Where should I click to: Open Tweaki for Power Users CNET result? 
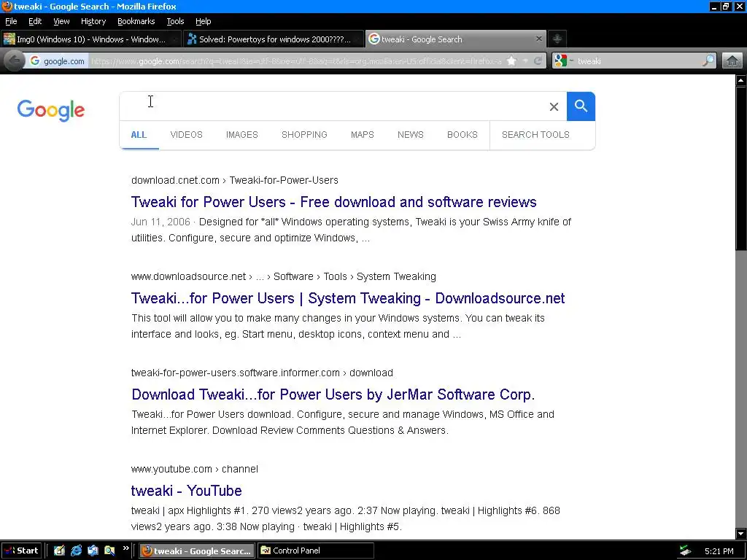(334, 202)
